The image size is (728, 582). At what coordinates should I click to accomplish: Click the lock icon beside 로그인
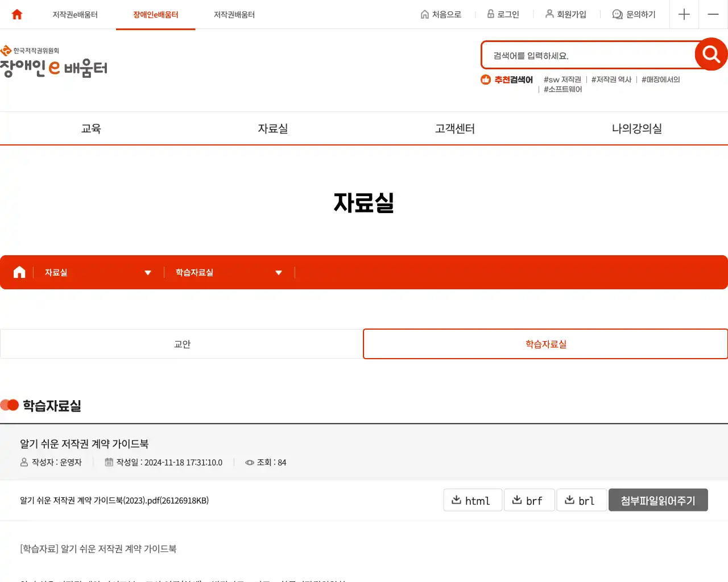489,14
